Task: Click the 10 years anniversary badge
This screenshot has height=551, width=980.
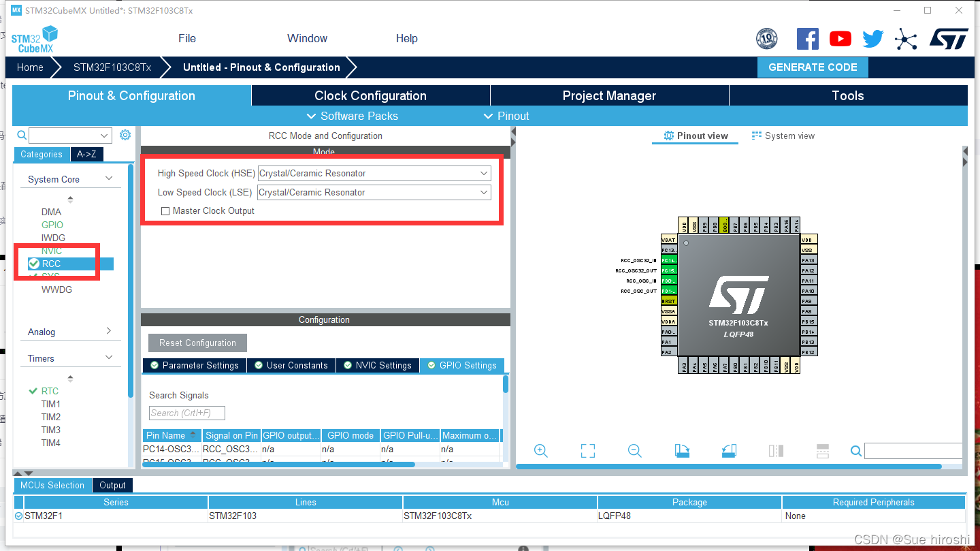Action: (767, 39)
